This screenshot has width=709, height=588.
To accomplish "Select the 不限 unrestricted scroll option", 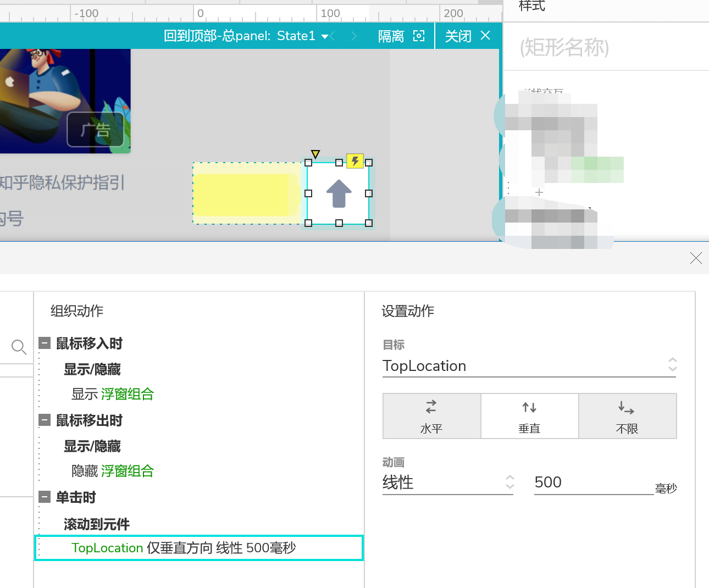I will coord(627,416).
